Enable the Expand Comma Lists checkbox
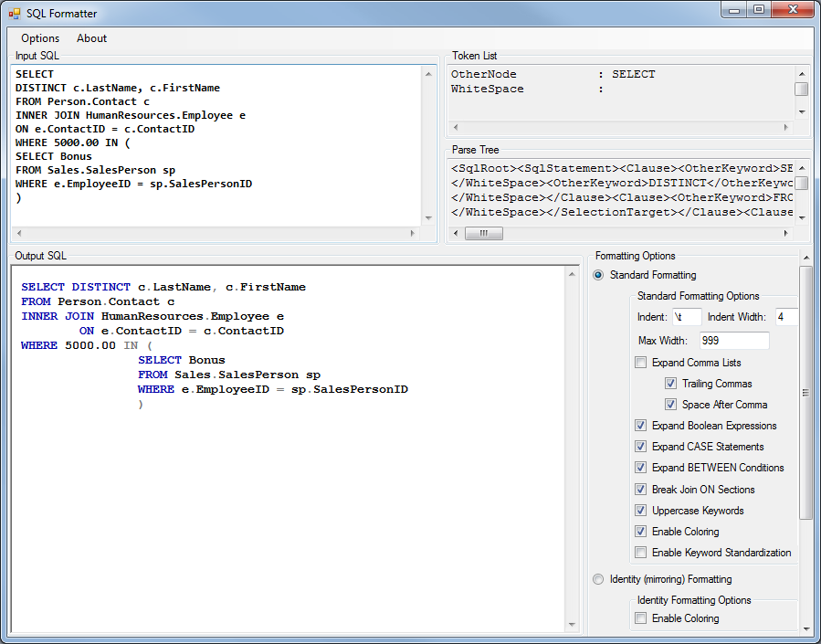Screen dimensions: 821x644 click(641, 362)
